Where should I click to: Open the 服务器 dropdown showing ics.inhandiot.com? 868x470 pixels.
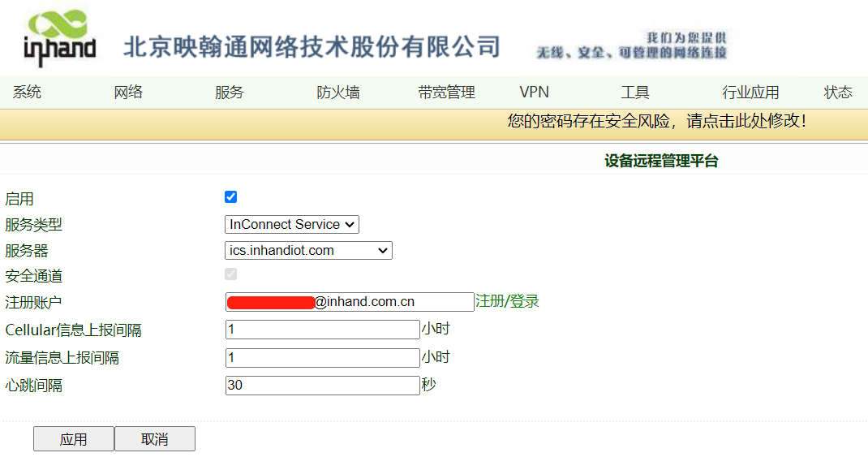pyautogui.click(x=308, y=250)
